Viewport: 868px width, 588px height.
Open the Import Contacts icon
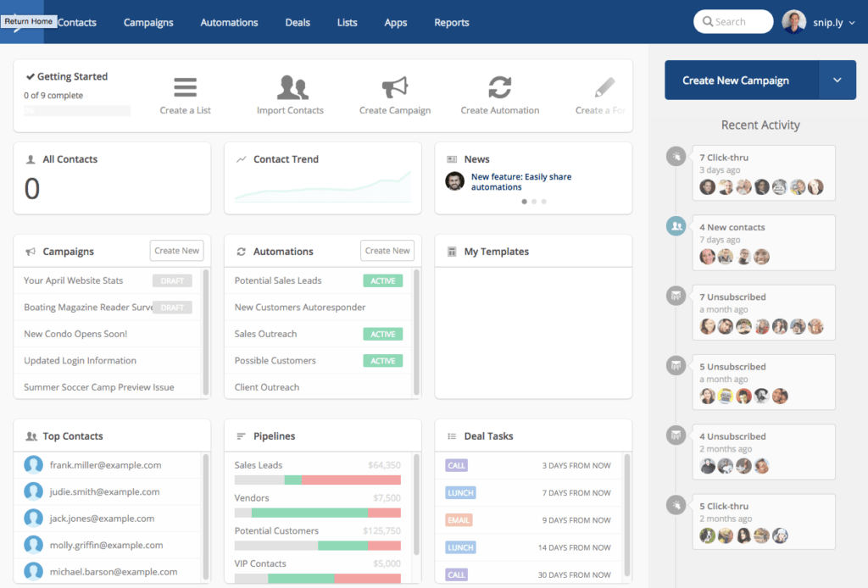tap(292, 87)
